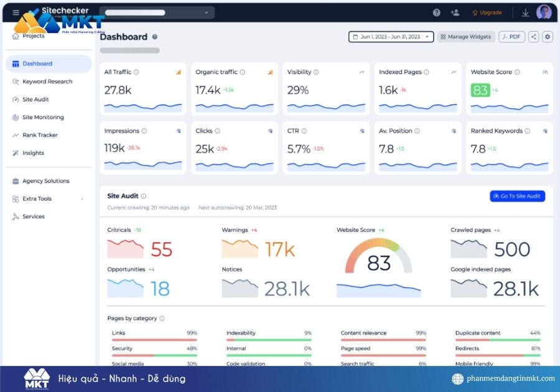Click the invite user icon

(x=454, y=12)
